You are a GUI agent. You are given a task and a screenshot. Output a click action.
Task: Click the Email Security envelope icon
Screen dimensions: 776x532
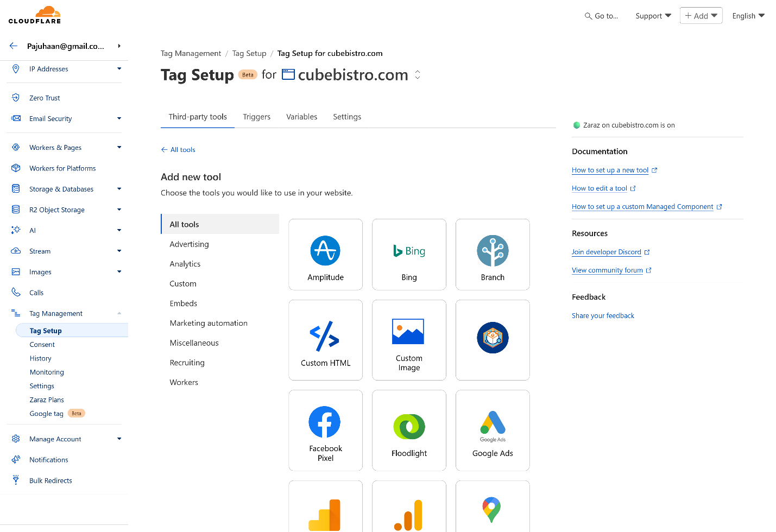[x=16, y=118]
